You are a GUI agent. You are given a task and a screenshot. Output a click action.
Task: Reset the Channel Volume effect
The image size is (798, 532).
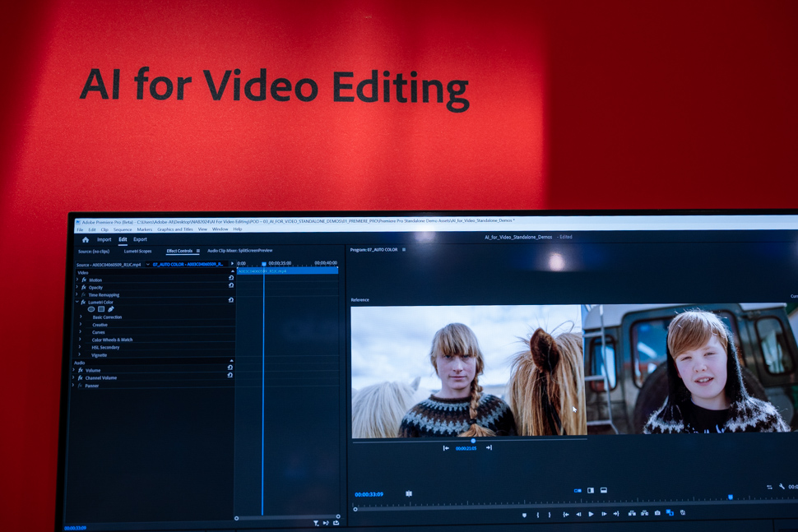click(x=230, y=375)
